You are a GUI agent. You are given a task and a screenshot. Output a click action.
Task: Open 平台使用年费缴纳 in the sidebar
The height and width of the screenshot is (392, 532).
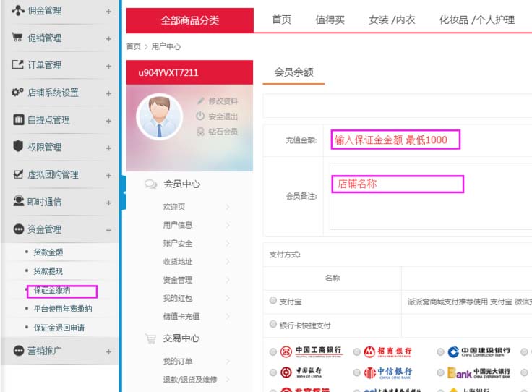[63, 309]
